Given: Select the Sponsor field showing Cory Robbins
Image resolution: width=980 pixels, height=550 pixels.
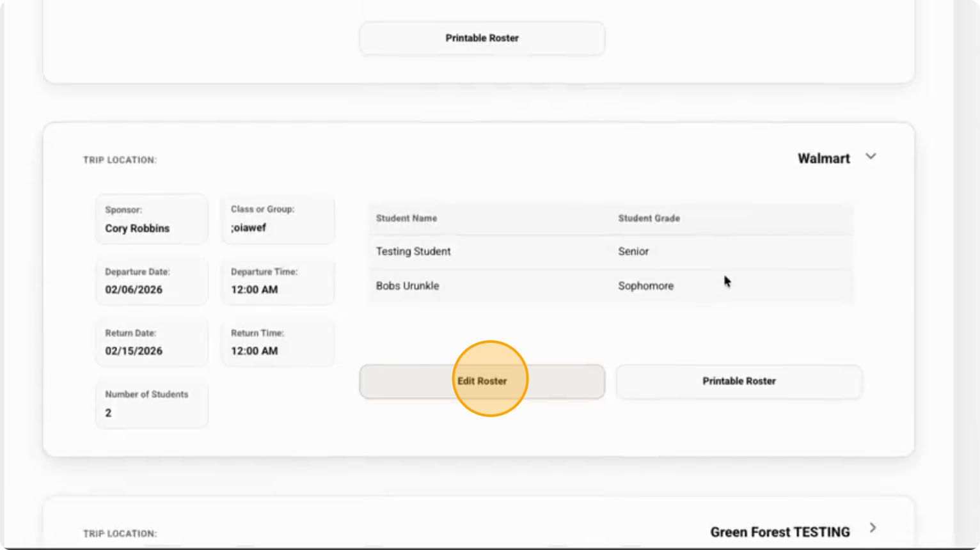Looking at the screenshot, I should pos(151,219).
